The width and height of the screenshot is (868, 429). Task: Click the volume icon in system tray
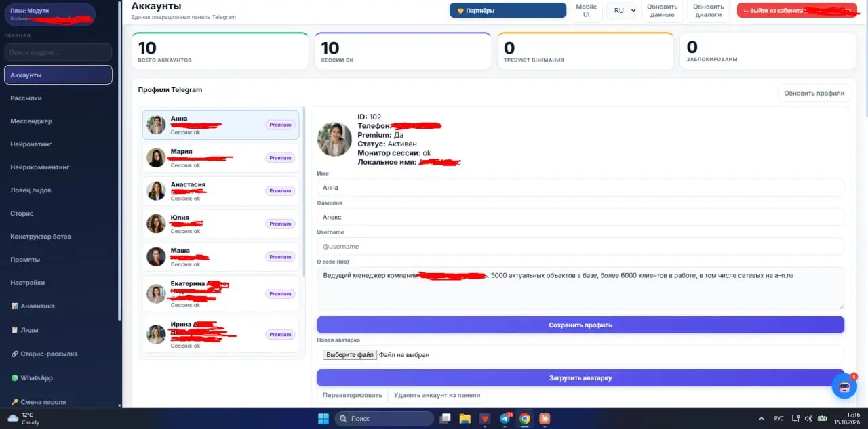click(x=807, y=419)
